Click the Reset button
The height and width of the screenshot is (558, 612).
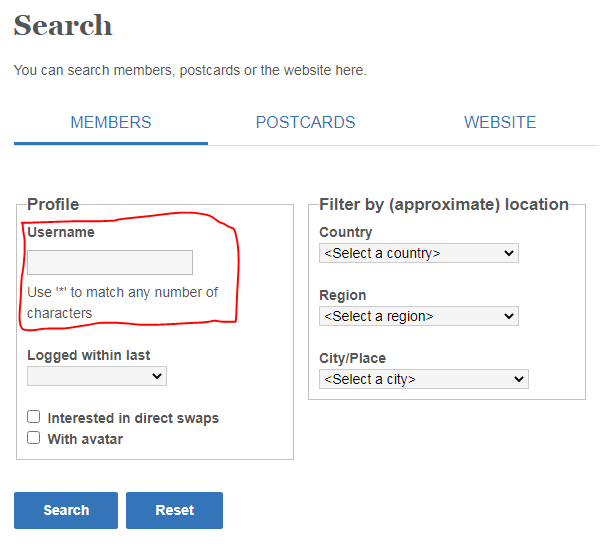click(x=174, y=510)
